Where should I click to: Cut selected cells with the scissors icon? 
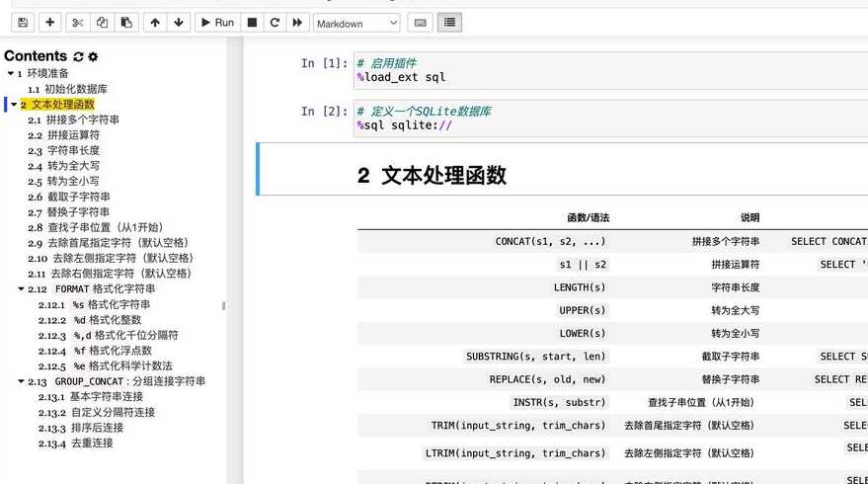[x=77, y=23]
